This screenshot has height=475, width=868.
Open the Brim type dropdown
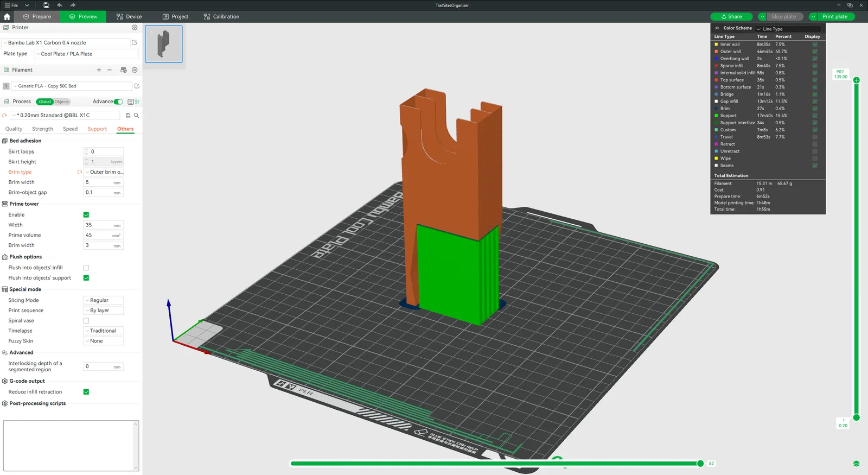104,172
